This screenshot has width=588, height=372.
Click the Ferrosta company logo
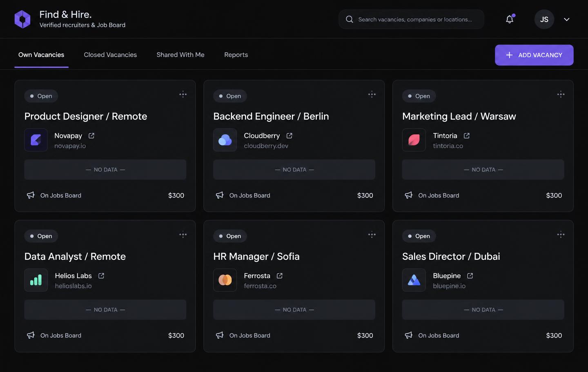(225, 280)
